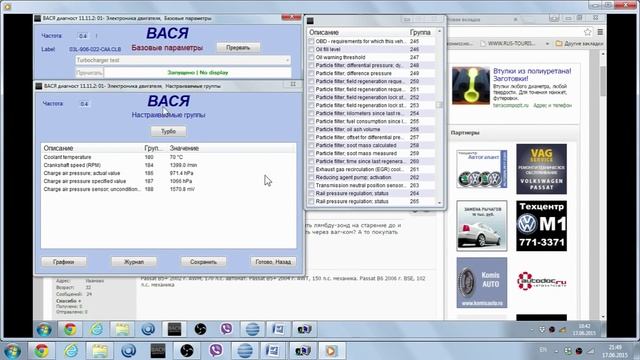Check 'Particle filter; difference pressure' group 249
This screenshot has height=360, width=640.
[311, 73]
